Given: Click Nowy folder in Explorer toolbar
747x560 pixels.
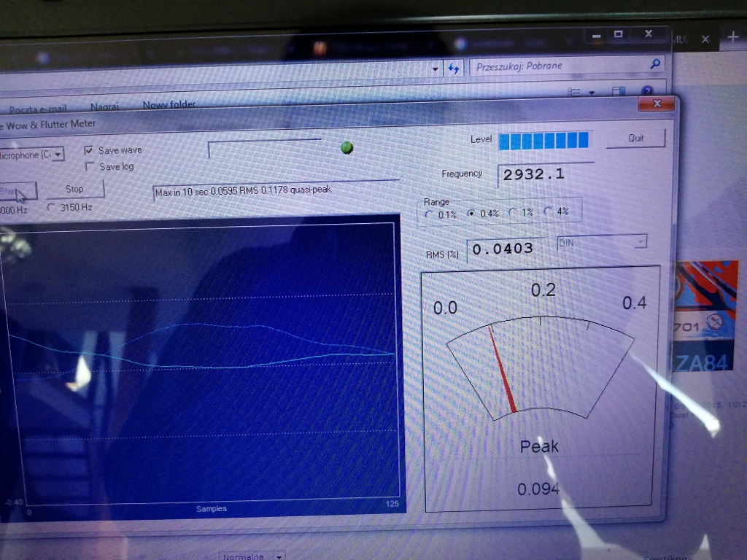Looking at the screenshot, I should click(169, 105).
